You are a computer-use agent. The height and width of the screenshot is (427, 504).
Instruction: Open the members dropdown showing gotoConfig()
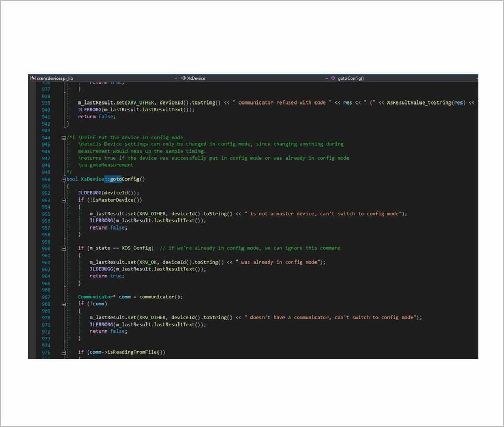pyautogui.click(x=476, y=78)
